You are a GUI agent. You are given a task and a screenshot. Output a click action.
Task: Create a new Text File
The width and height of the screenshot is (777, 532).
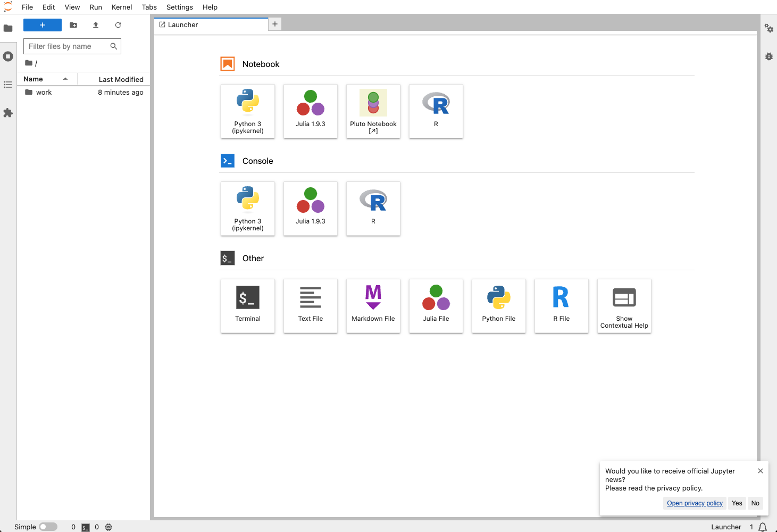tap(311, 306)
